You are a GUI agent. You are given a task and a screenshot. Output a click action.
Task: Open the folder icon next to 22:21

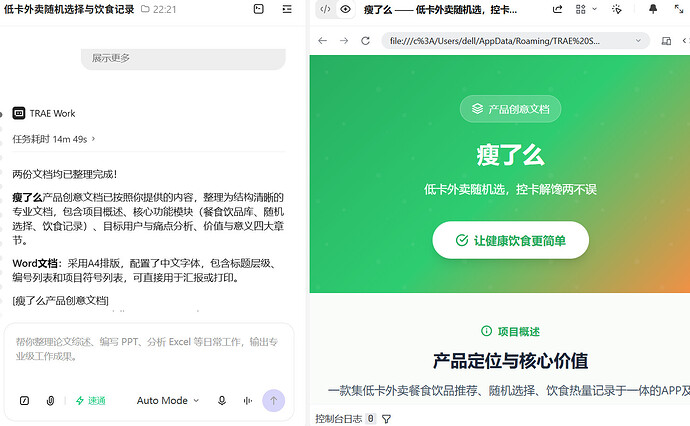point(145,9)
